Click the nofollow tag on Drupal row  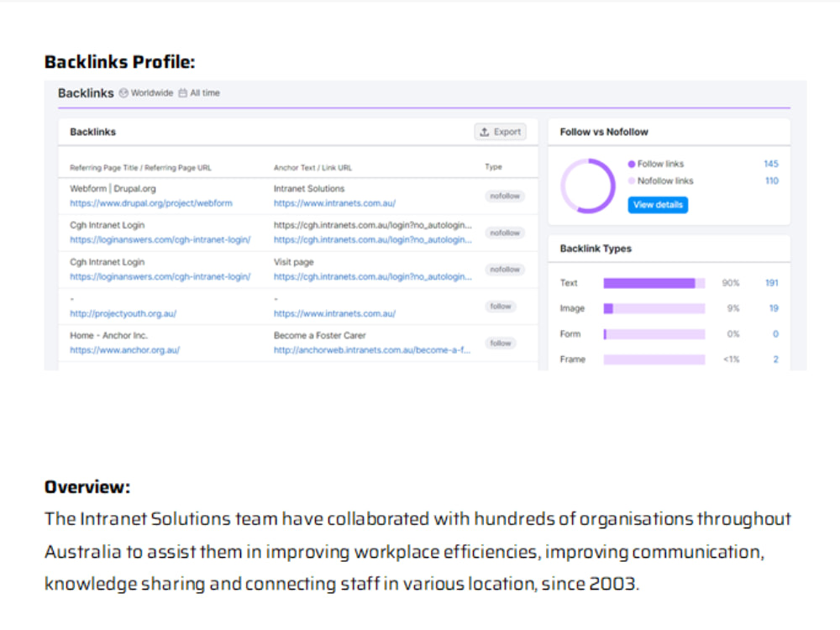[505, 196]
